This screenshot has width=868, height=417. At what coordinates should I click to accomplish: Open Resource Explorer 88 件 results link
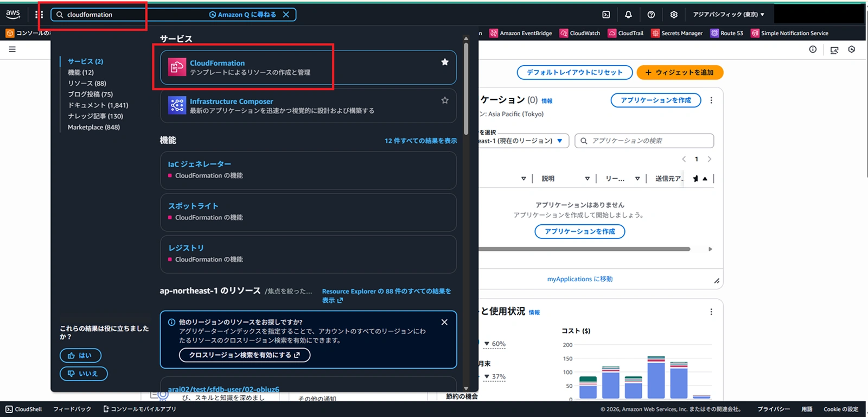point(386,295)
